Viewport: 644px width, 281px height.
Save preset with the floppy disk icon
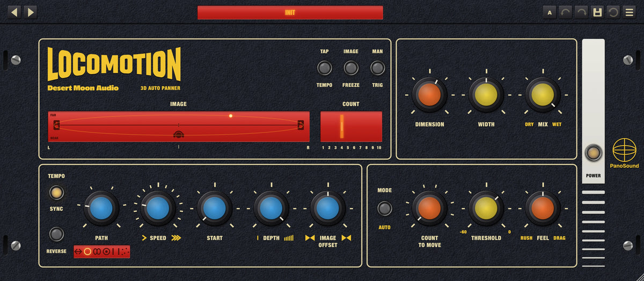pyautogui.click(x=597, y=12)
